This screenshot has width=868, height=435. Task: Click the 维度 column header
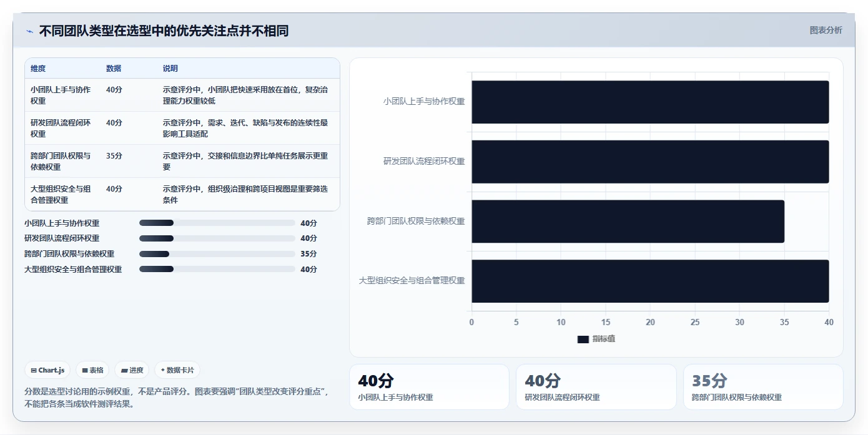pos(38,68)
